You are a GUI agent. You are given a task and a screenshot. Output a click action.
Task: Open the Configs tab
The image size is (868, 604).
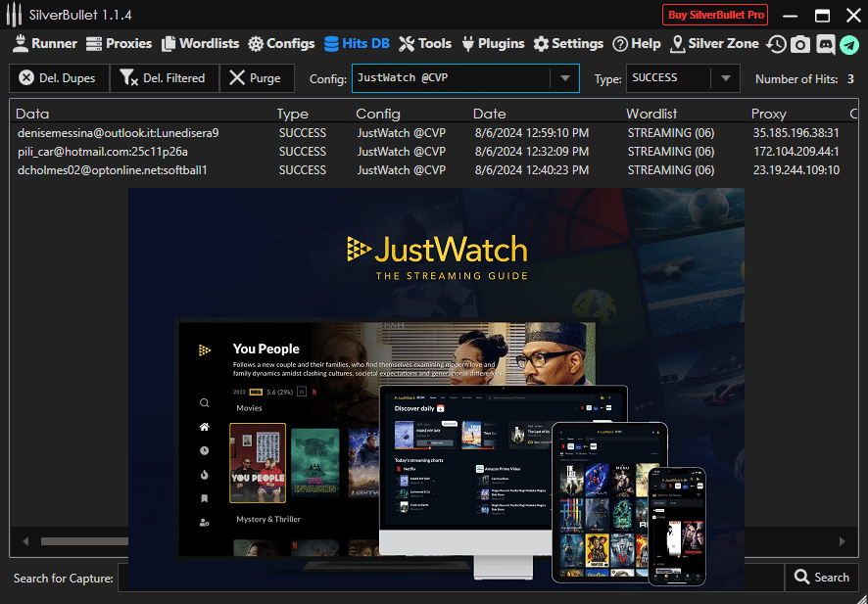(x=281, y=44)
